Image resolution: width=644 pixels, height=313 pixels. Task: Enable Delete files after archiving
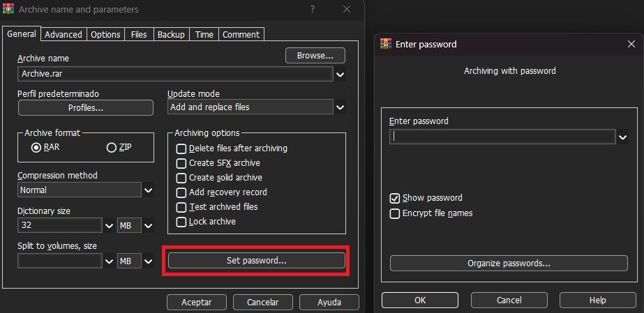[x=181, y=148]
